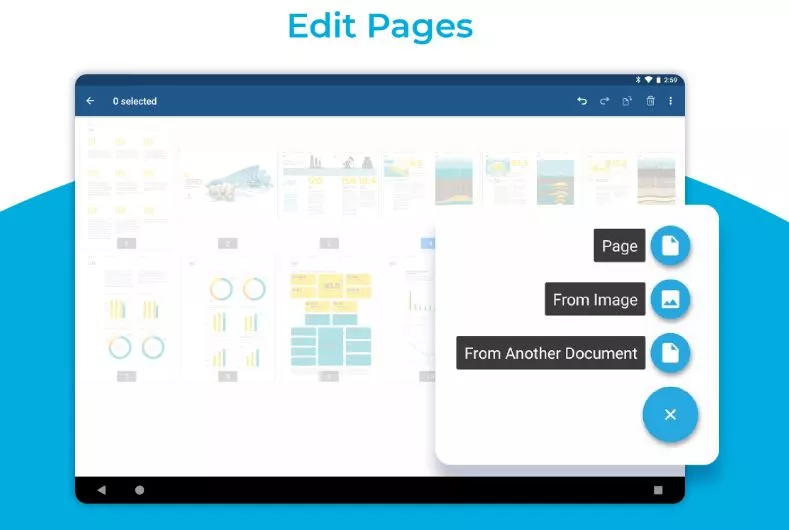The image size is (789, 530).
Task: Tap the back arrow in the top bar
Action: 91,101
